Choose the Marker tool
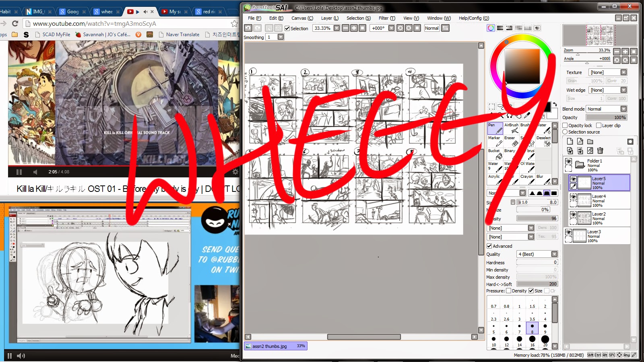 [x=495, y=141]
